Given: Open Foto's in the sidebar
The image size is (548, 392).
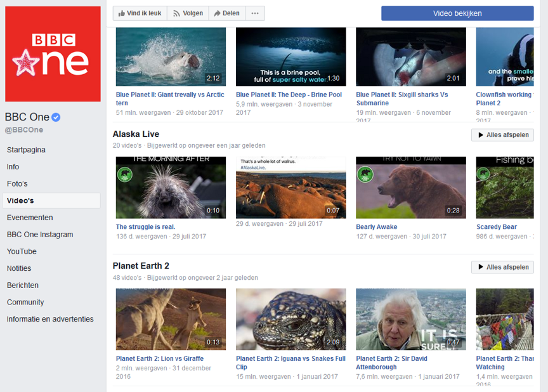Looking at the screenshot, I should 17,184.
